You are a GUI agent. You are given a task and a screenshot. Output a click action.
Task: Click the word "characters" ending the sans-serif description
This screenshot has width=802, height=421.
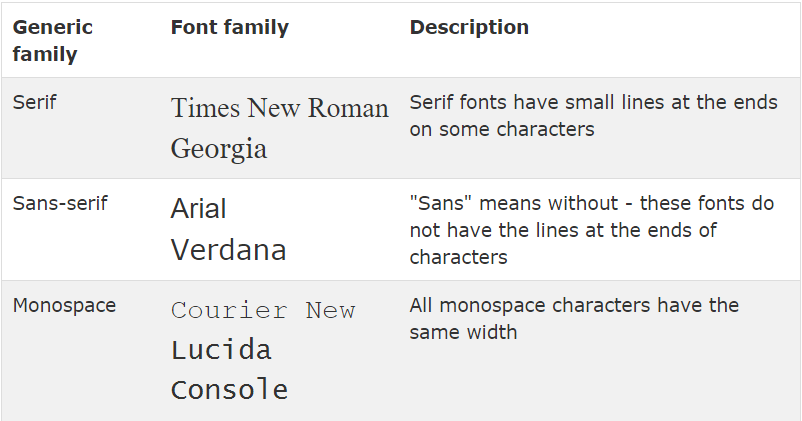click(x=458, y=257)
